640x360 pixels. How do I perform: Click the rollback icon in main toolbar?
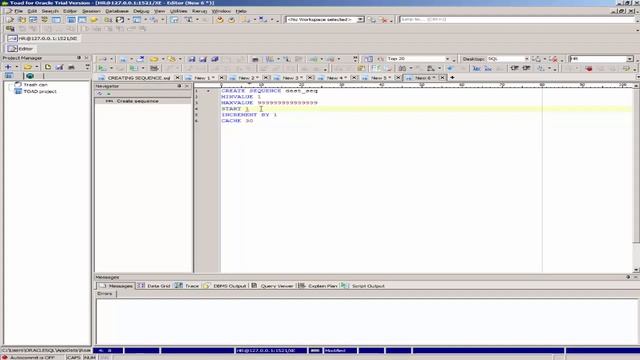point(231,20)
